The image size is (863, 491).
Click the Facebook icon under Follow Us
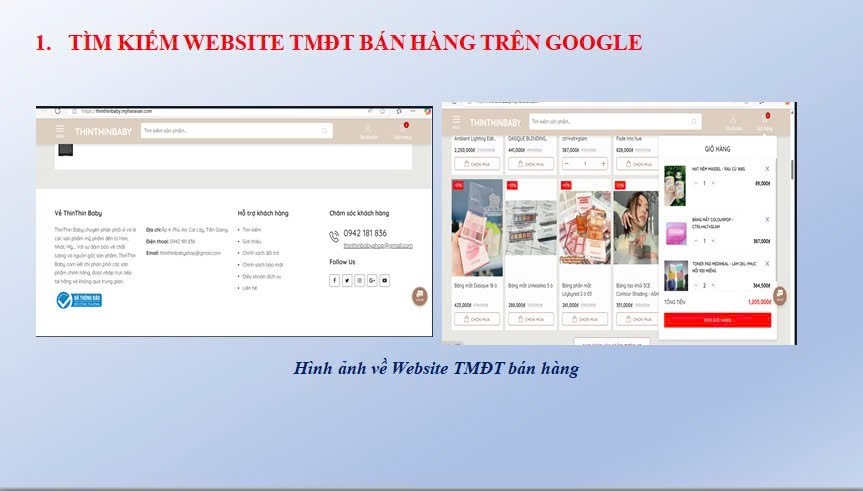click(x=335, y=280)
